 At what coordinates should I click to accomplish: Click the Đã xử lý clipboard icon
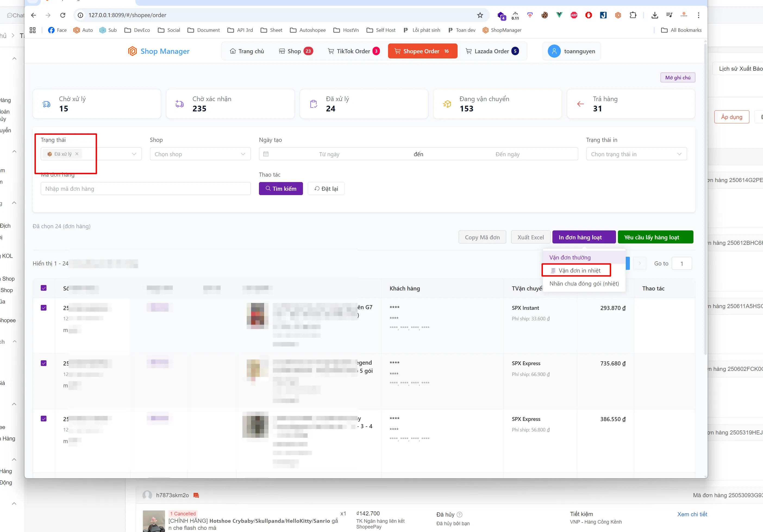pos(313,104)
